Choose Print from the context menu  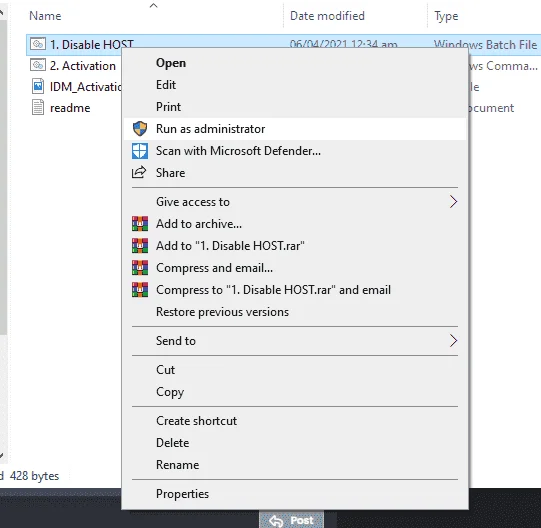tap(295, 107)
